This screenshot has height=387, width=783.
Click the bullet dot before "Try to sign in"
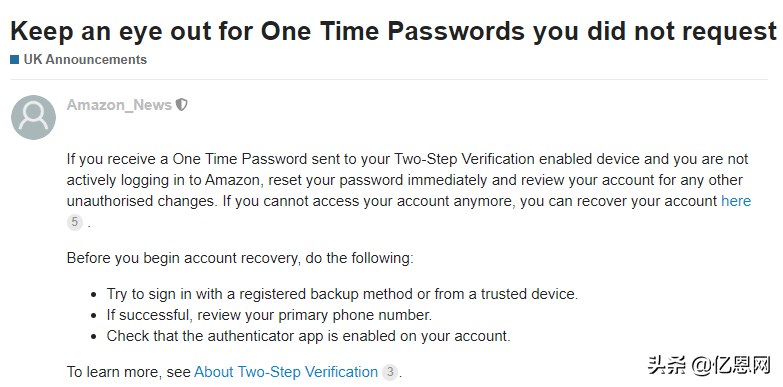pyautogui.click(x=94, y=295)
